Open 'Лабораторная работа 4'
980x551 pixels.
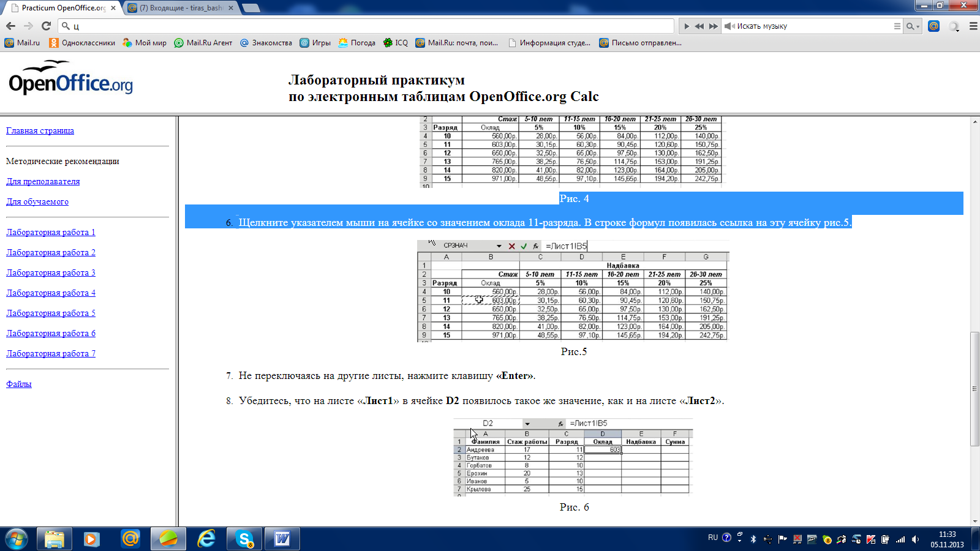tap(51, 293)
